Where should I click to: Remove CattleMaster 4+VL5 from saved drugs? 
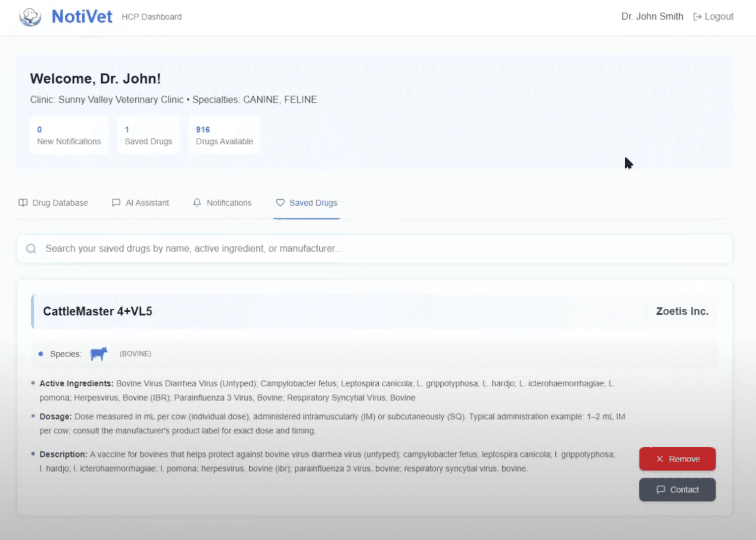point(677,459)
